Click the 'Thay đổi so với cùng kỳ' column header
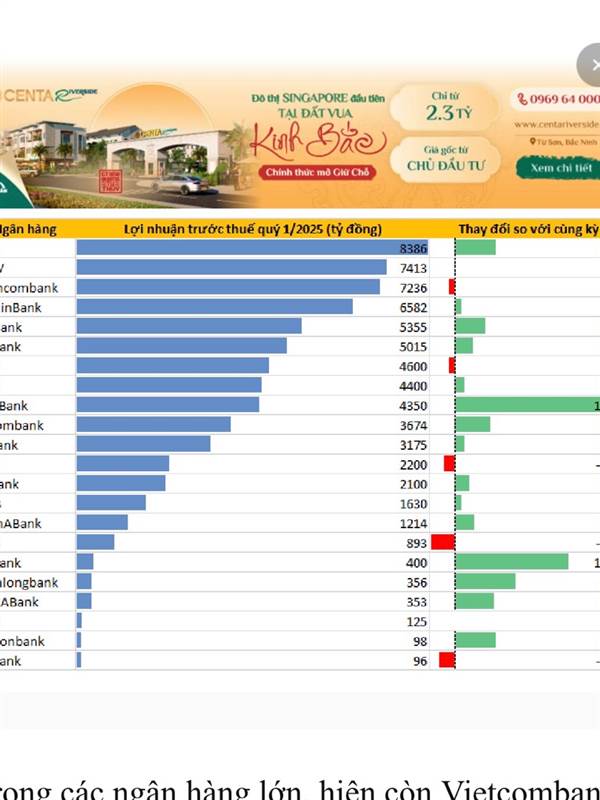The width and height of the screenshot is (600, 800). [x=529, y=229]
